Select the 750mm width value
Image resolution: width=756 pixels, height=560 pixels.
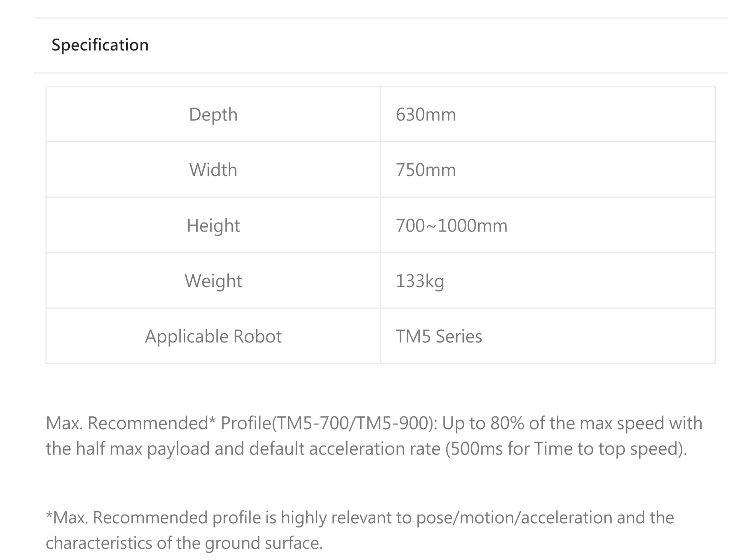[x=426, y=170]
